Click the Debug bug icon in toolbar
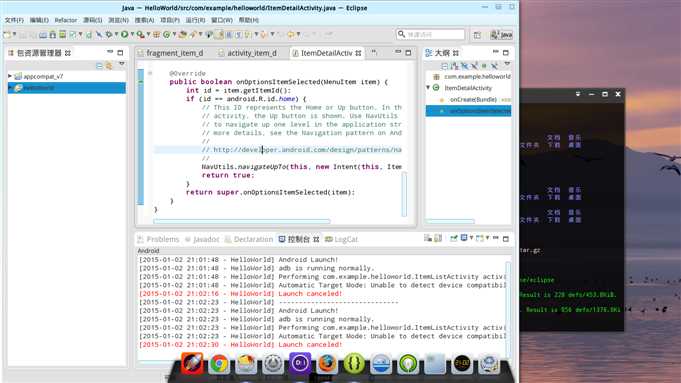Screen dimensions: 681x383 109,34
